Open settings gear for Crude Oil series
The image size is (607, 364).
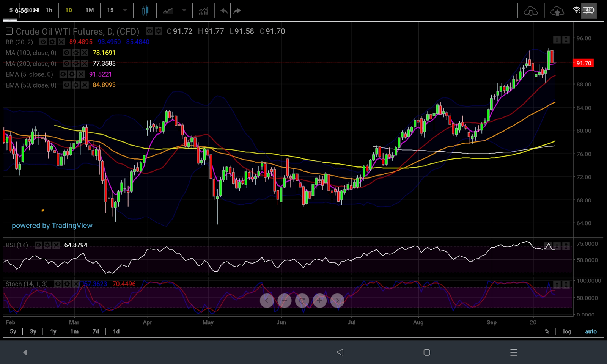[159, 31]
